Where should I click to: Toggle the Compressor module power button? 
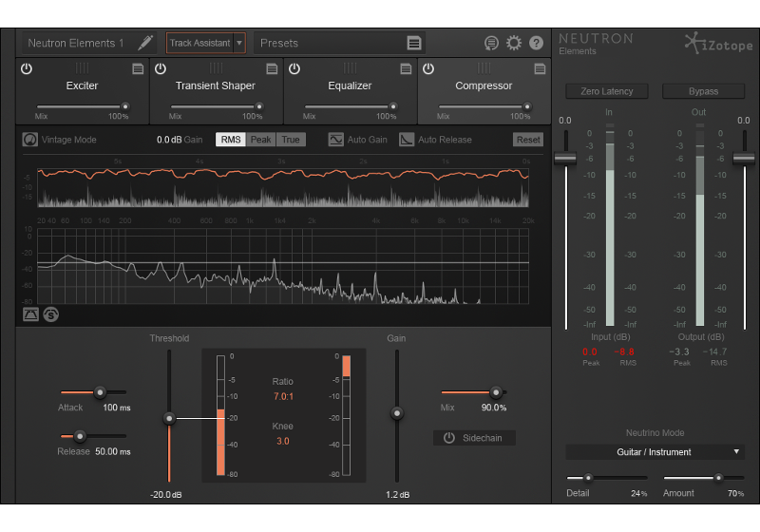coord(428,68)
